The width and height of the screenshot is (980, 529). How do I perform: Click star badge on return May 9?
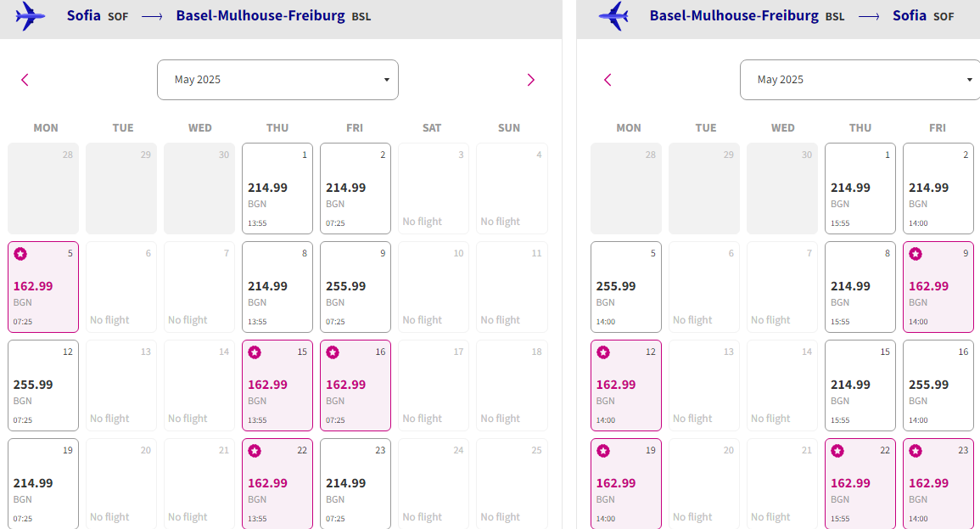pos(916,254)
